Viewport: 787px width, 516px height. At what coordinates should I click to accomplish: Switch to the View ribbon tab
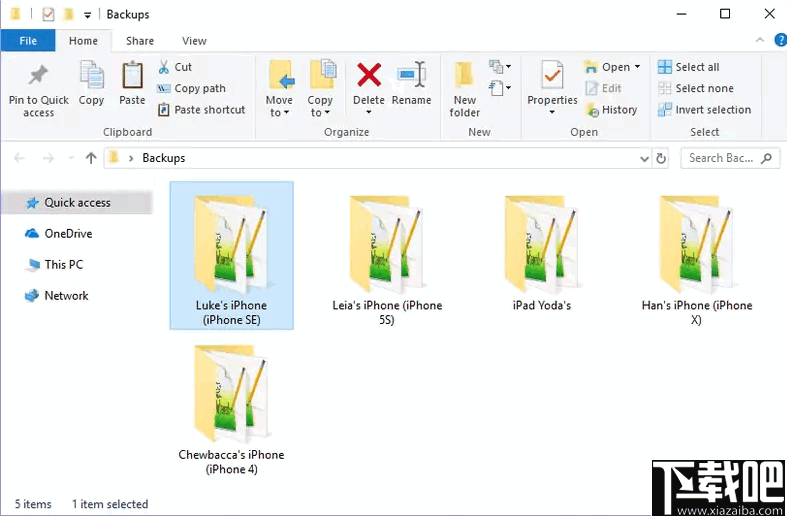pyautogui.click(x=194, y=41)
